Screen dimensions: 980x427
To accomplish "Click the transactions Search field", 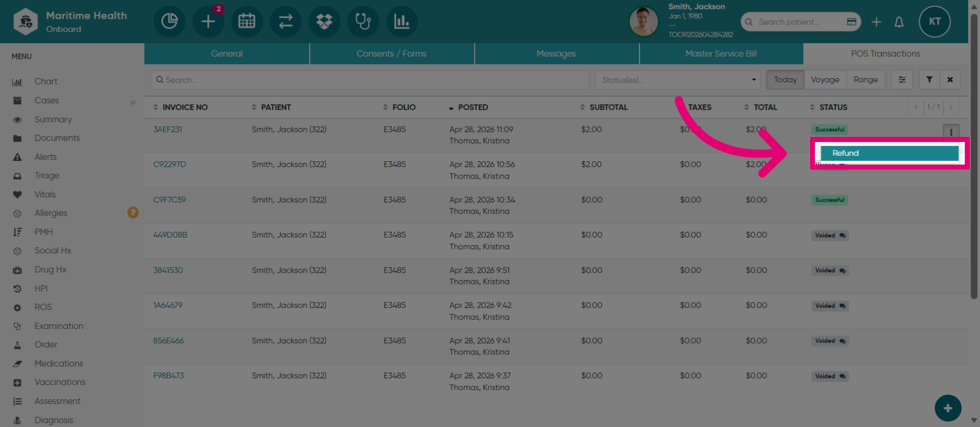I will pyautogui.click(x=370, y=80).
